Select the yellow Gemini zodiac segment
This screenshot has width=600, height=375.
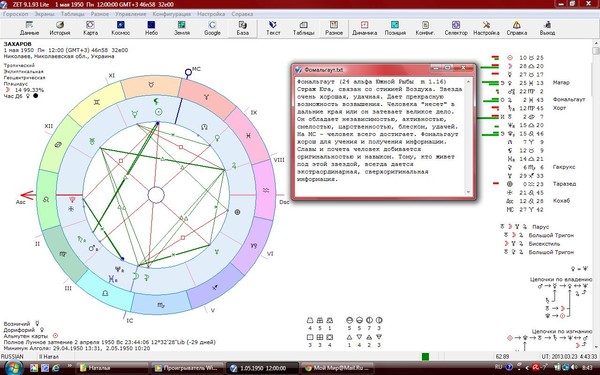click(97, 103)
